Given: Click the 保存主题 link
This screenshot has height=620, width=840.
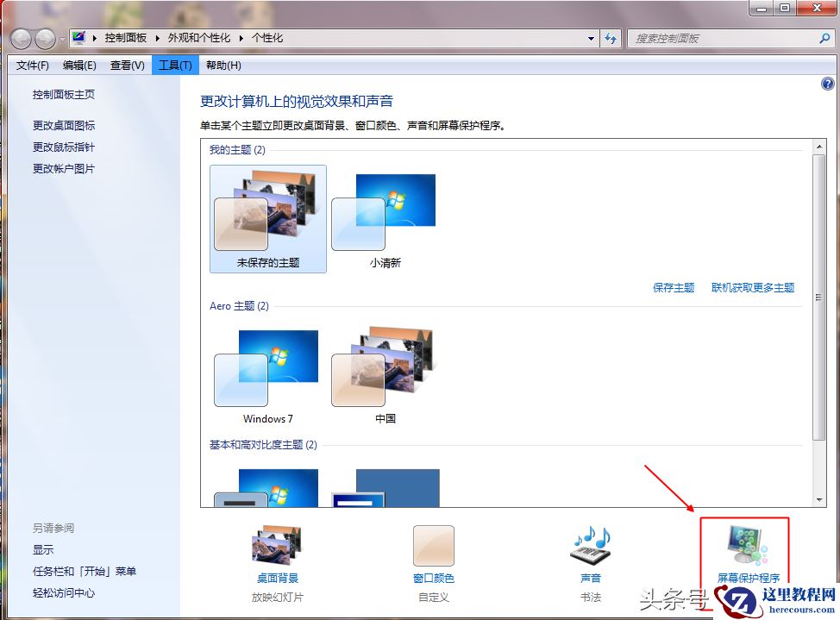Looking at the screenshot, I should [674, 288].
